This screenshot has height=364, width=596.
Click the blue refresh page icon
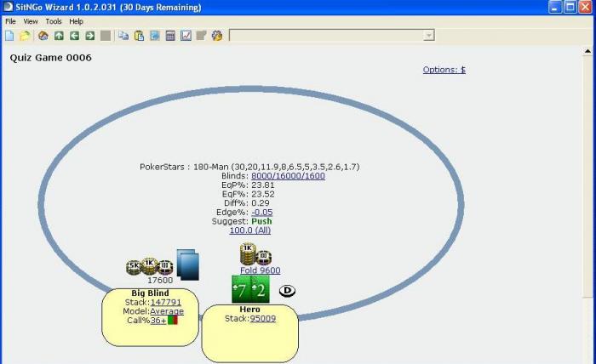(155, 36)
